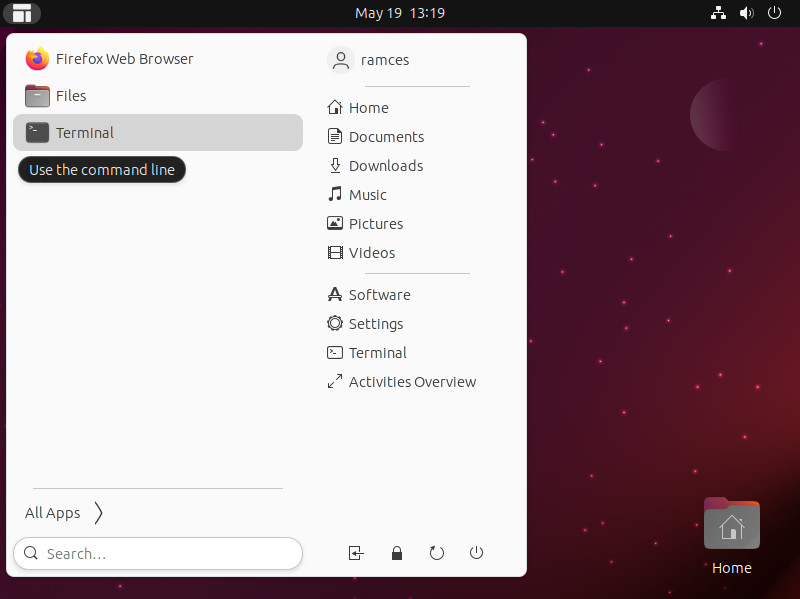800x599 pixels.
Task: Click the network icon in the top panel
Action: tap(718, 13)
